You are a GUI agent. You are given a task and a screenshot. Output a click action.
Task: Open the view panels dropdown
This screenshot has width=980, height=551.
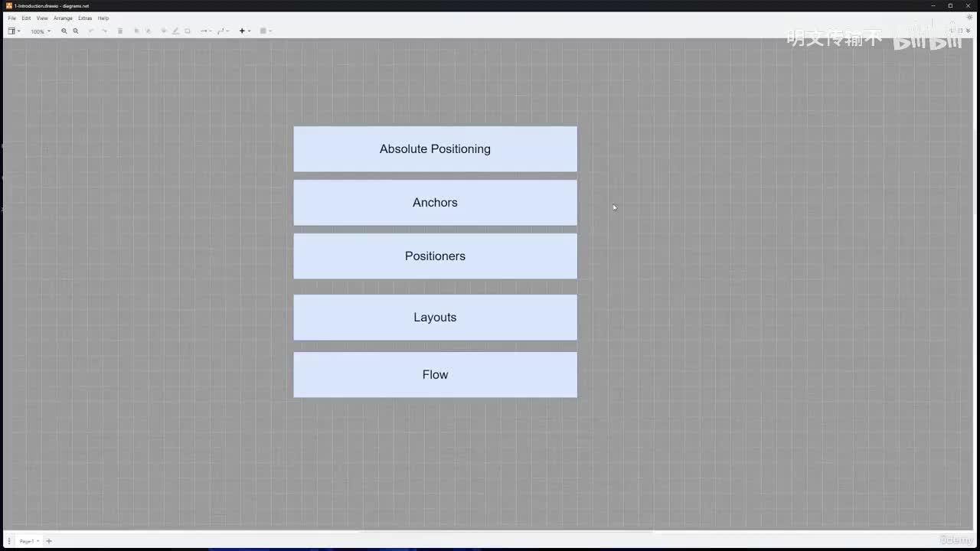pyautogui.click(x=14, y=31)
